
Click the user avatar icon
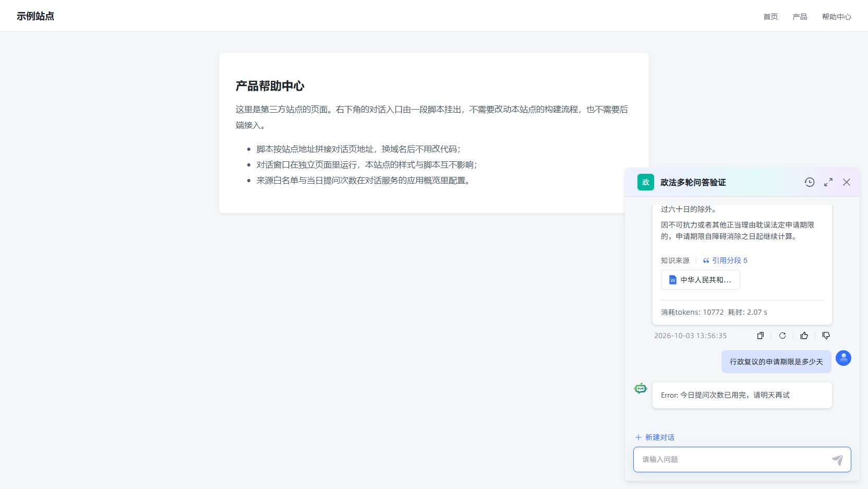[843, 358]
